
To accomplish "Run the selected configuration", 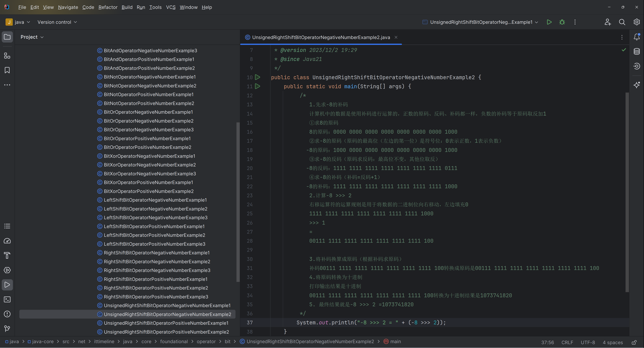I will [549, 22].
